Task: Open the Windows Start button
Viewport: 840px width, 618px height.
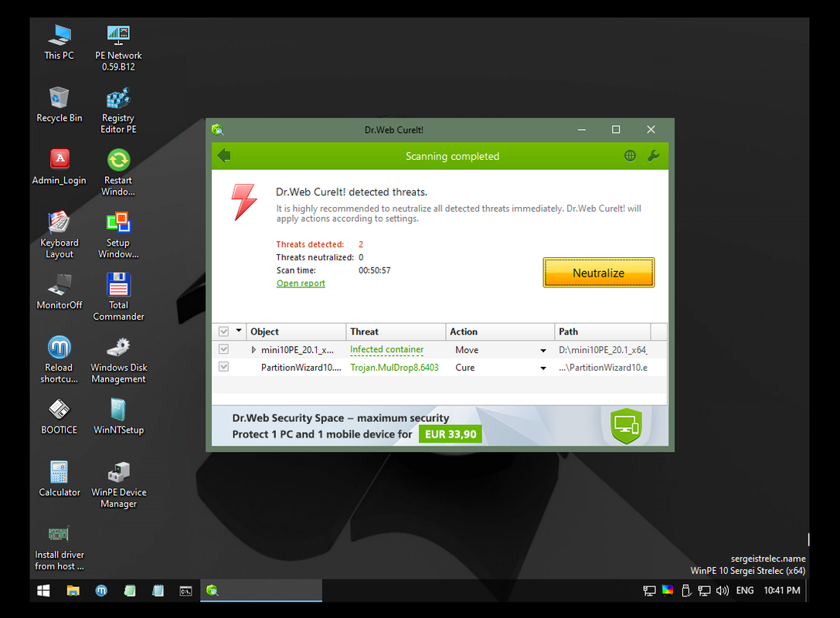Action: coord(43,590)
